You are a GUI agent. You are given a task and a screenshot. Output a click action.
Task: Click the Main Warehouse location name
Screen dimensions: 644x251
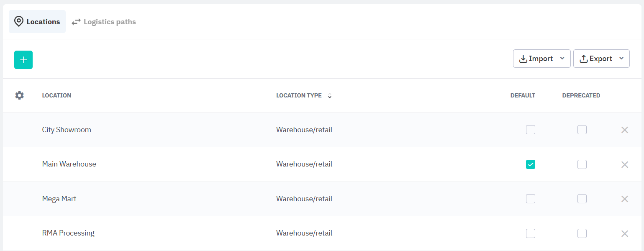(69, 164)
